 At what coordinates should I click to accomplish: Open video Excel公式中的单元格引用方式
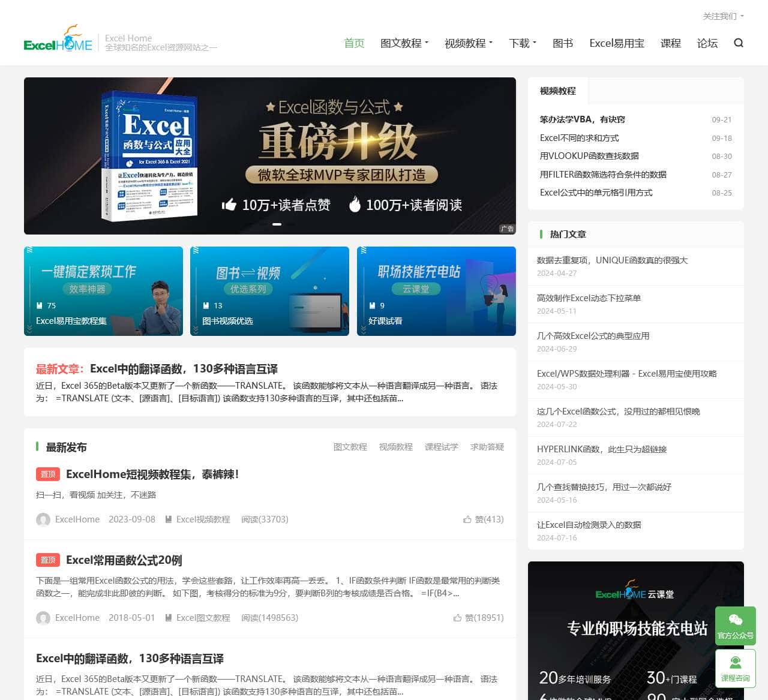pyautogui.click(x=596, y=193)
